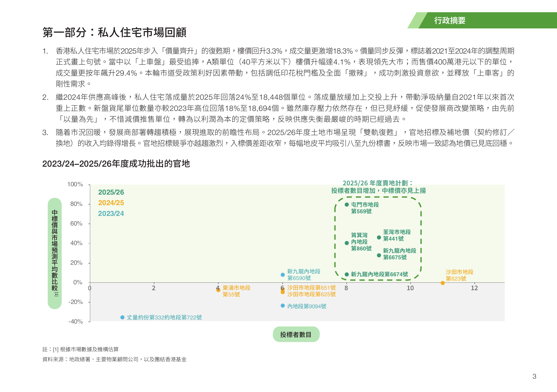Viewport: 557px width, 392px height.
Task: Click the label 新九龍內地段第6674號
Action: pyautogui.click(x=380, y=274)
